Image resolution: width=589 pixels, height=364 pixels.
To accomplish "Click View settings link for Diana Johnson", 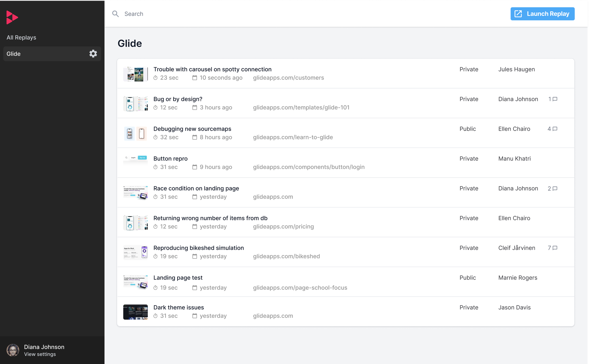I will pyautogui.click(x=40, y=354).
